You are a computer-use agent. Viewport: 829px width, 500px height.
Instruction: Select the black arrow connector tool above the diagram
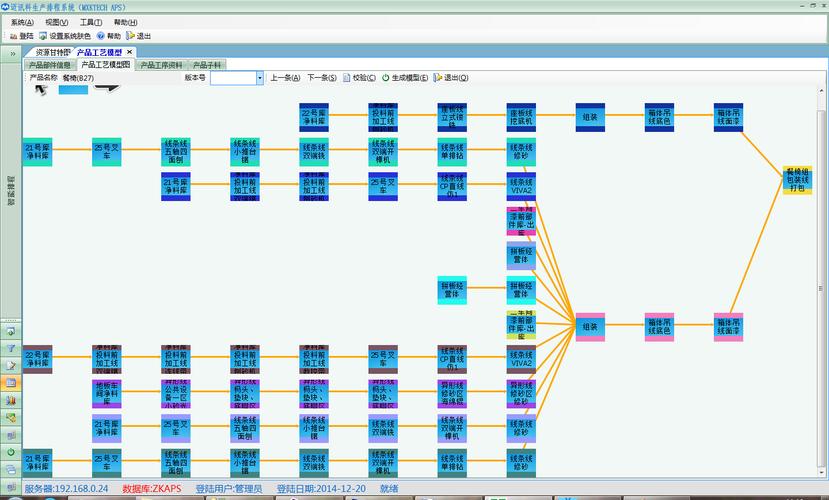click(107, 88)
